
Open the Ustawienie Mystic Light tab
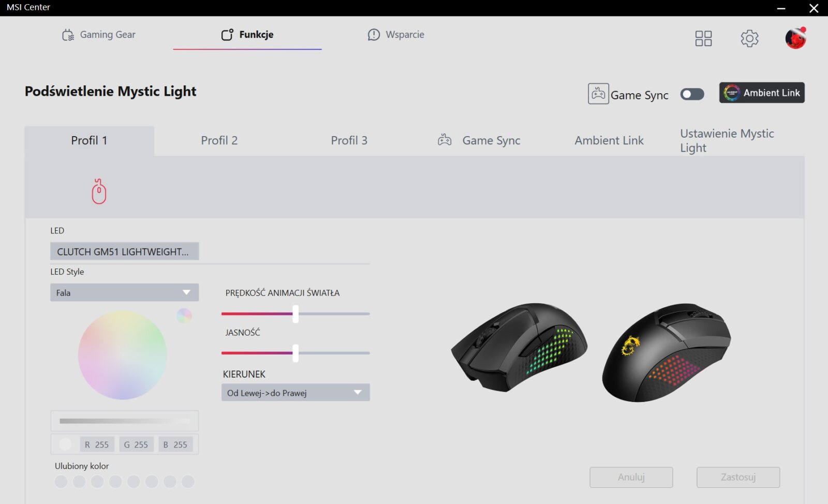[x=727, y=140]
